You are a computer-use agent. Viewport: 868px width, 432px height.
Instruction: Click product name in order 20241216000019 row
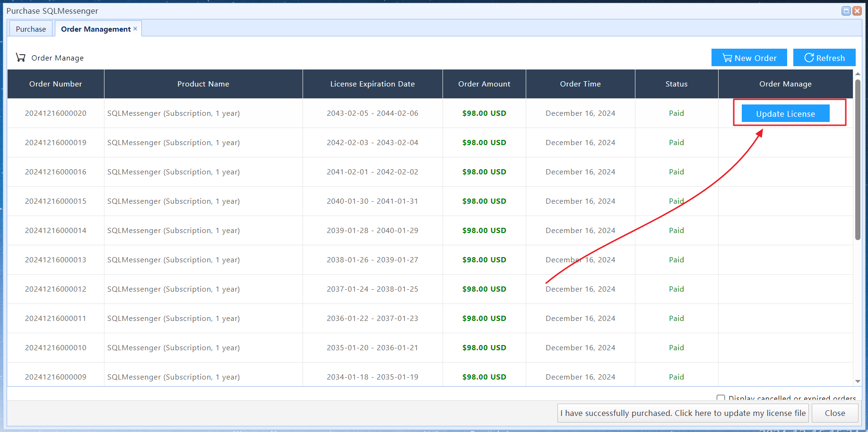pyautogui.click(x=174, y=142)
